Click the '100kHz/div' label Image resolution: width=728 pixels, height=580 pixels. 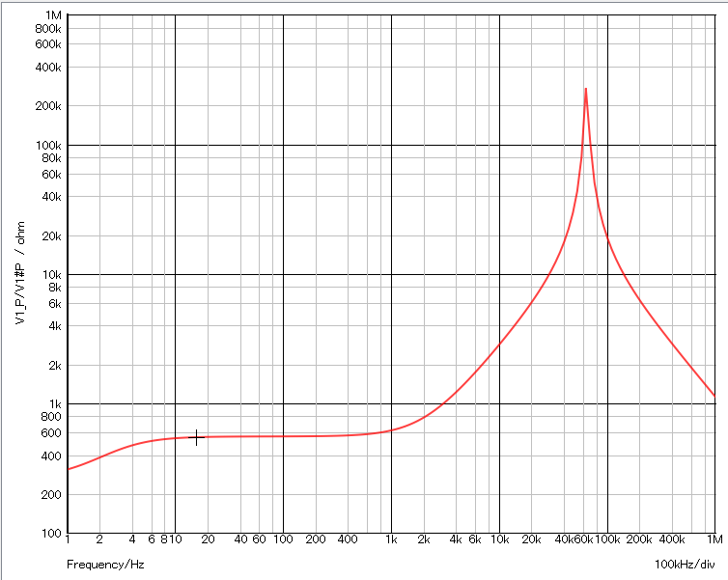(x=685, y=565)
